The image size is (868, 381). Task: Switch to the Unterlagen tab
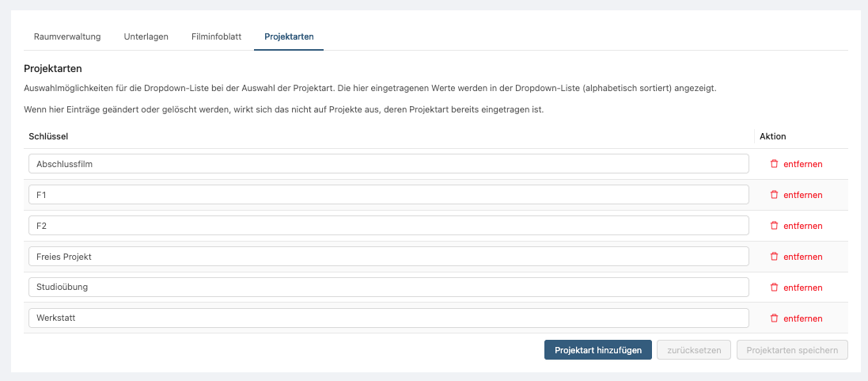(x=146, y=36)
